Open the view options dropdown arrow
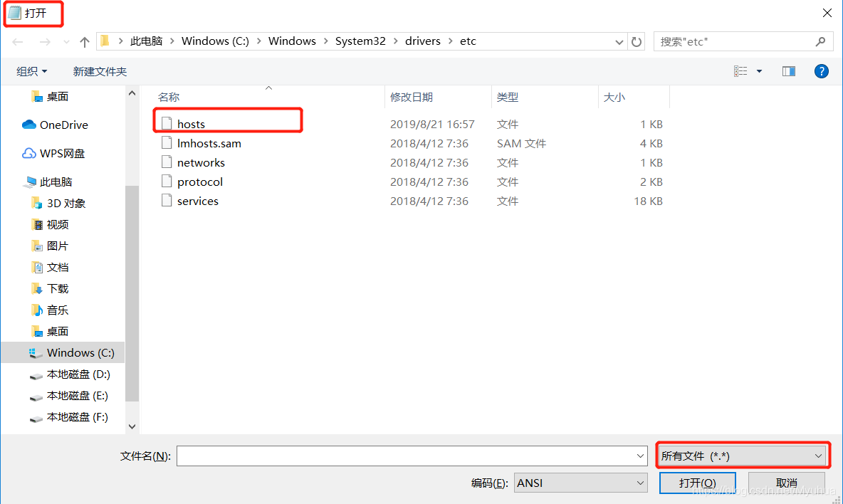The height and width of the screenshot is (504, 843). (759, 71)
